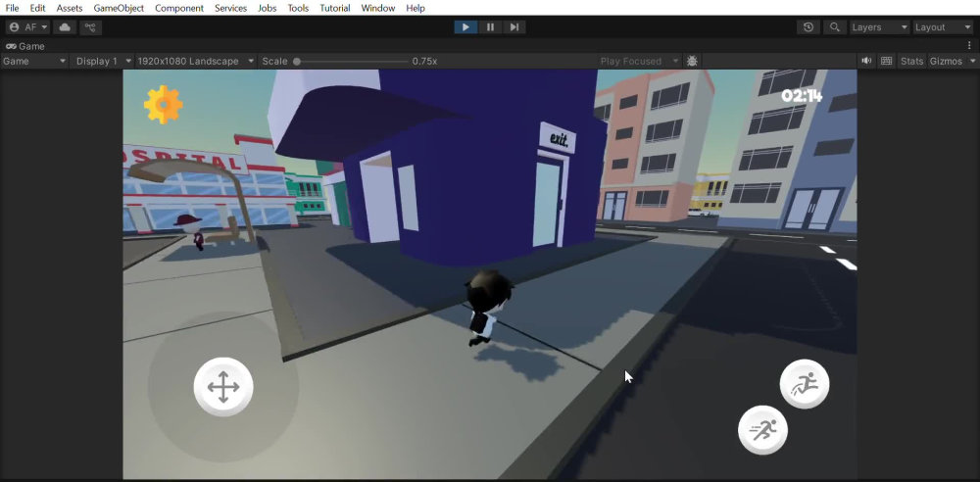Open the Layers dropdown
Viewport: 980px width, 482px height.
click(x=879, y=27)
